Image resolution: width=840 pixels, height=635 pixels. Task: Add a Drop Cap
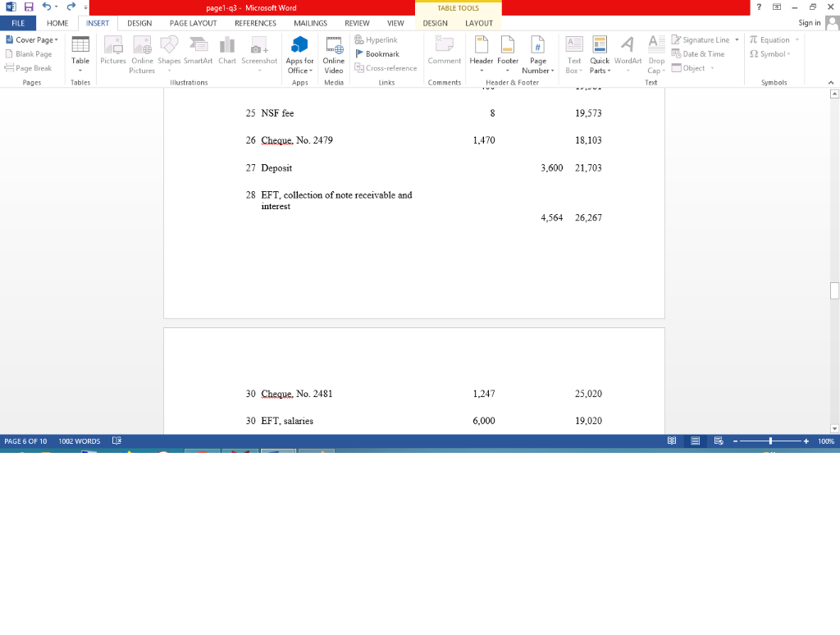point(656,55)
